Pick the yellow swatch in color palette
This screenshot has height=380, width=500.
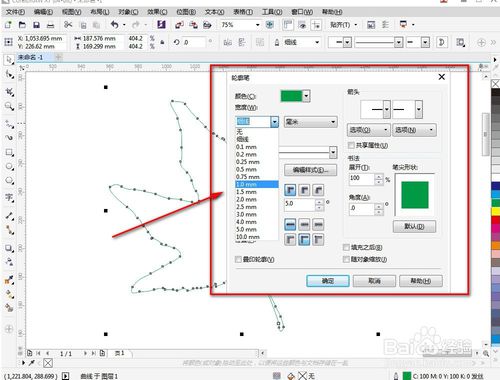[495, 211]
